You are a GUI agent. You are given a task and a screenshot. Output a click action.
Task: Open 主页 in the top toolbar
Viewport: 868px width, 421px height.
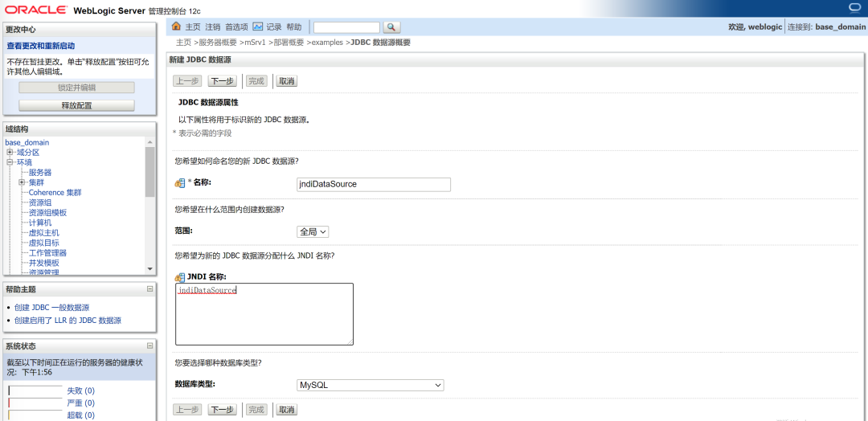193,27
